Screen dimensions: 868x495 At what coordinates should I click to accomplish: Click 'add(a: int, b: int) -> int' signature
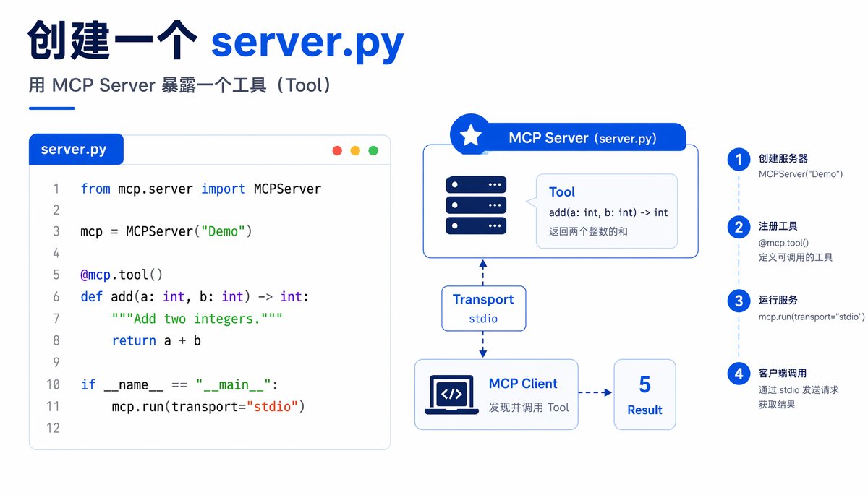608,212
